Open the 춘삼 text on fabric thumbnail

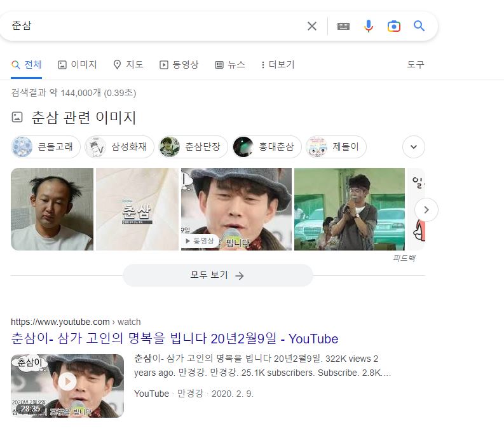click(x=137, y=209)
